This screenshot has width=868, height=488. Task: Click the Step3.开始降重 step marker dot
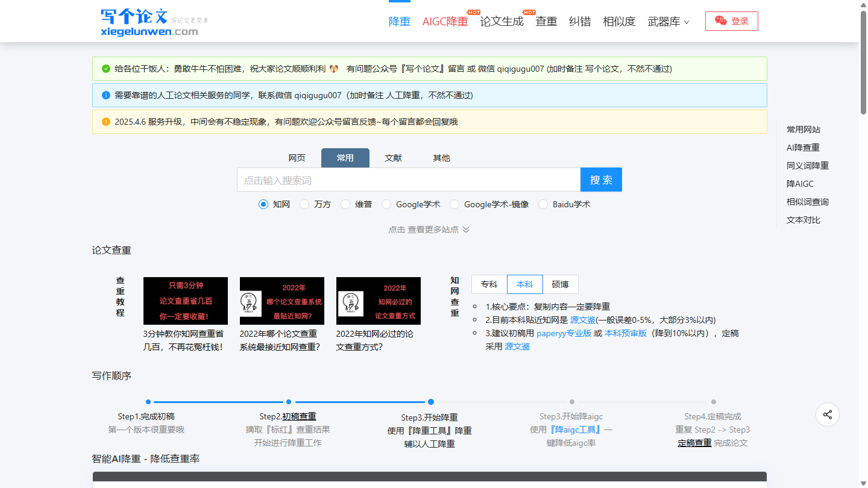pyautogui.click(x=430, y=402)
